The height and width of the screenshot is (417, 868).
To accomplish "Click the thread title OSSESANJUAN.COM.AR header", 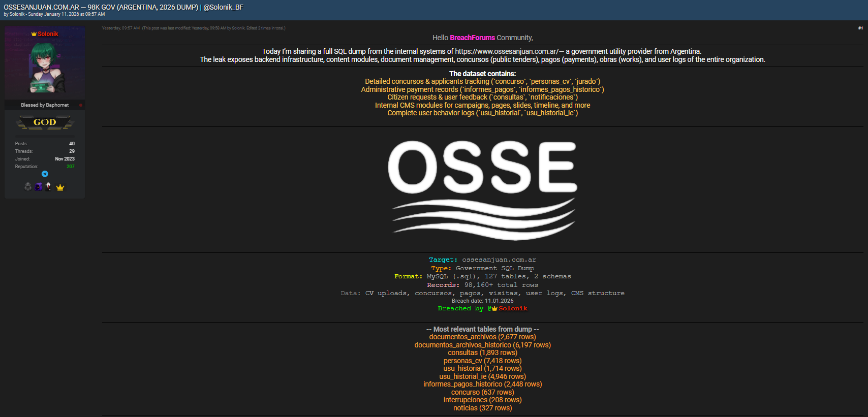I will click(x=123, y=7).
